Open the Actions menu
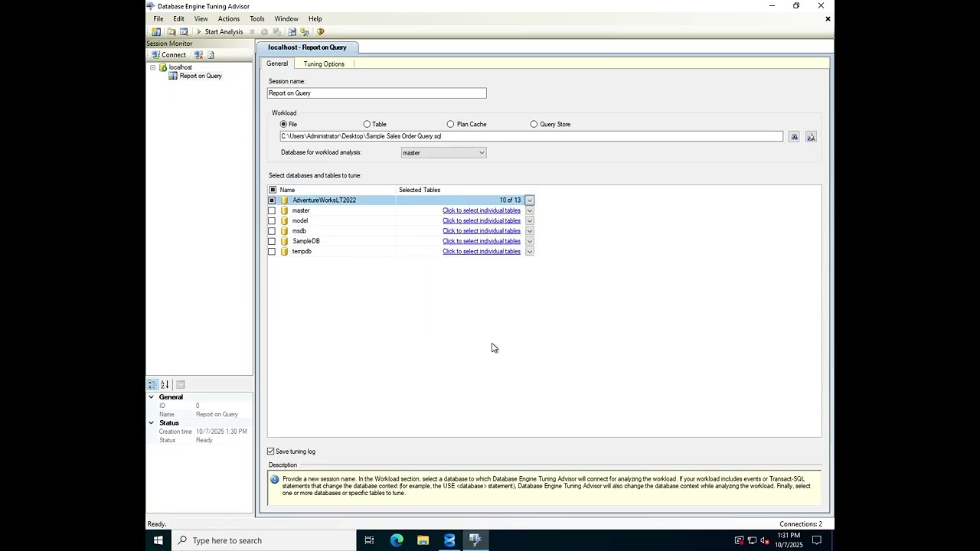980x551 pixels. 228,18
